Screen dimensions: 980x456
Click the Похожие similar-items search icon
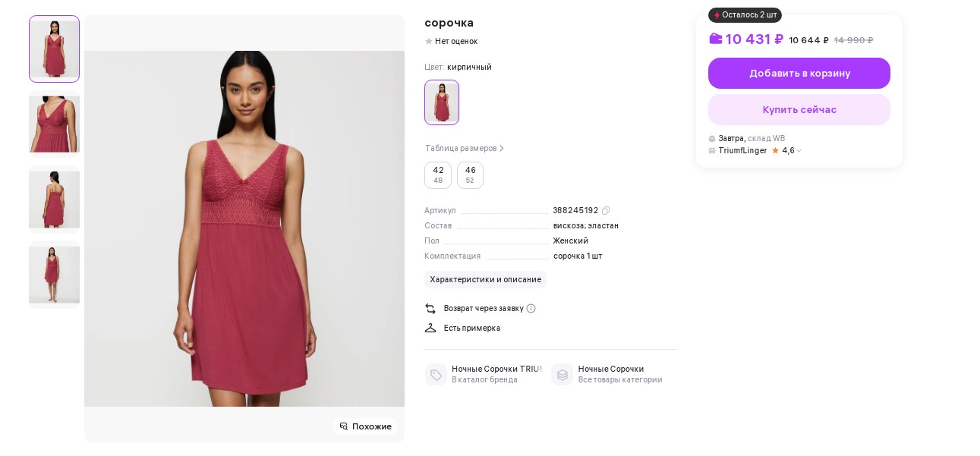click(x=344, y=426)
